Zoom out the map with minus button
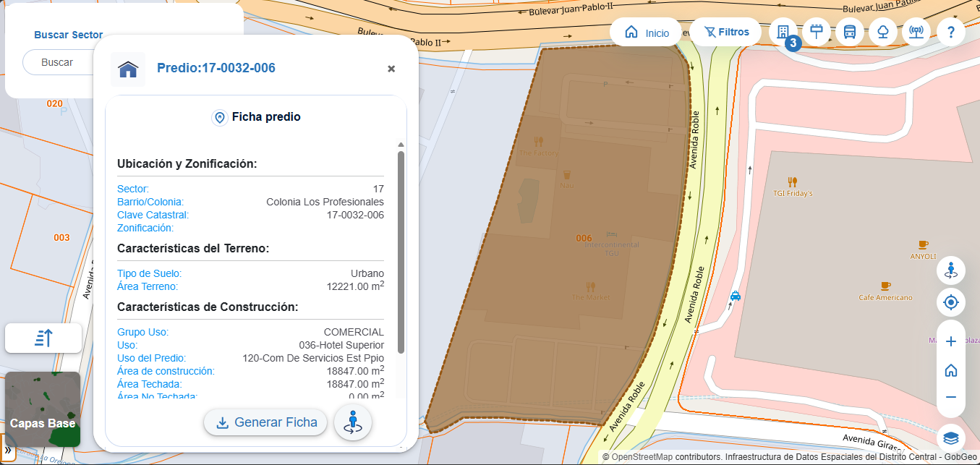 coord(951,397)
